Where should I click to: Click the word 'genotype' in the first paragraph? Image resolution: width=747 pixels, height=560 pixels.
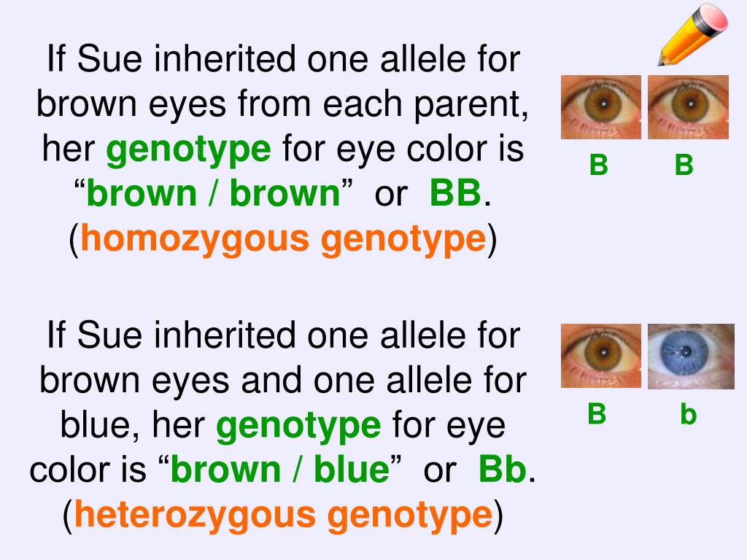[189, 149]
